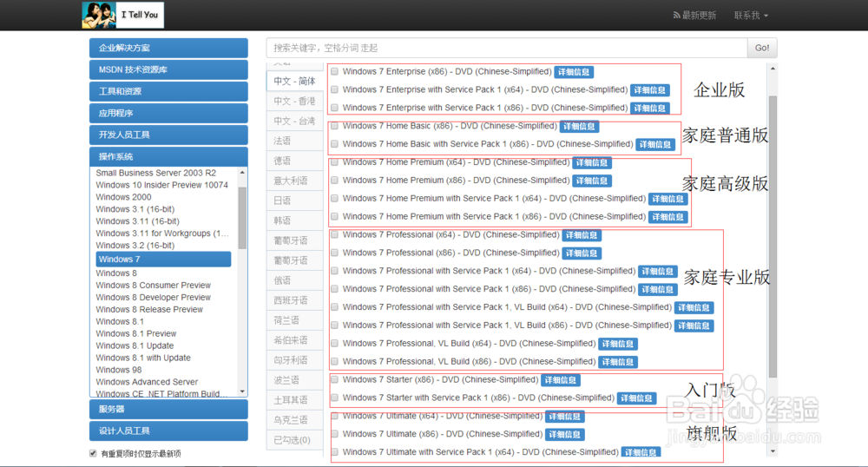
Task: Switch to 中文 - 香港 language tab
Action: pyautogui.click(x=294, y=102)
